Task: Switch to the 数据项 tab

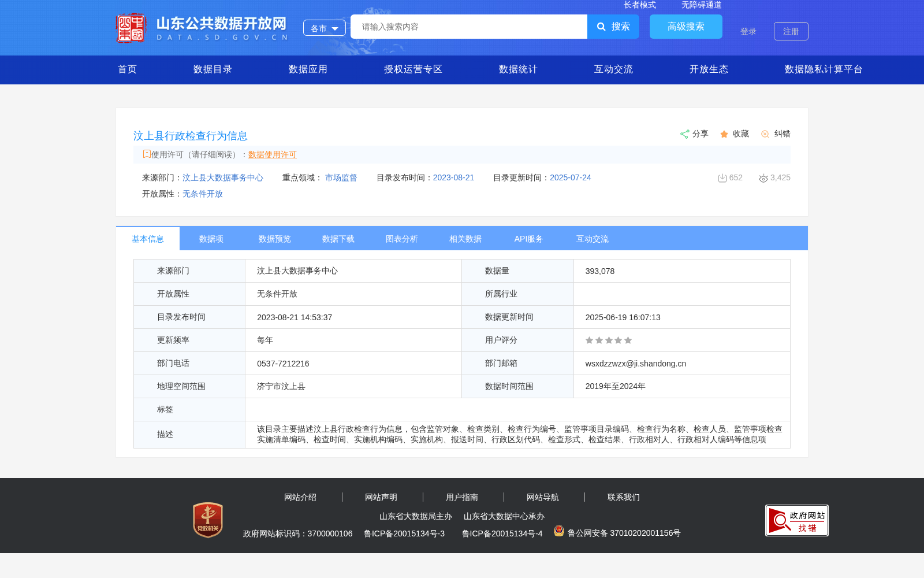Action: (211, 239)
